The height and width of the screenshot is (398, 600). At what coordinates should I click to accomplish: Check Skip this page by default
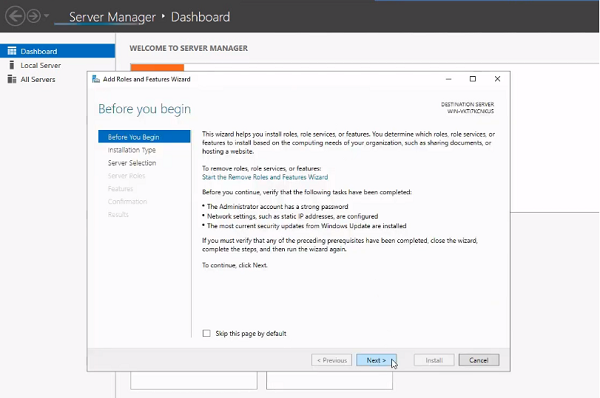(207, 333)
